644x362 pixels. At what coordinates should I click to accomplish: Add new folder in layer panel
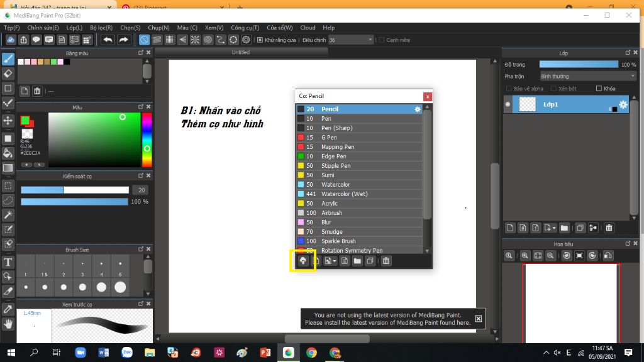564,228
